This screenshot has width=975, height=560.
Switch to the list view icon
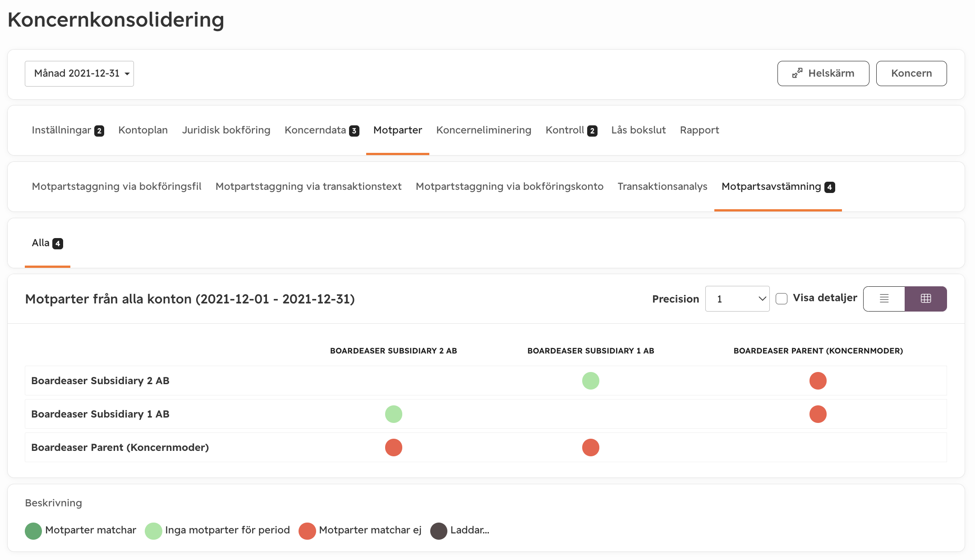[x=884, y=298]
